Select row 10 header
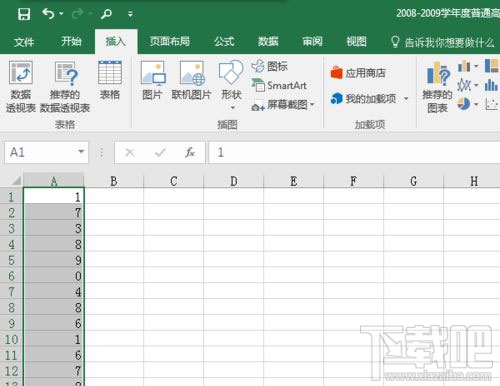500x386 pixels. 11,339
